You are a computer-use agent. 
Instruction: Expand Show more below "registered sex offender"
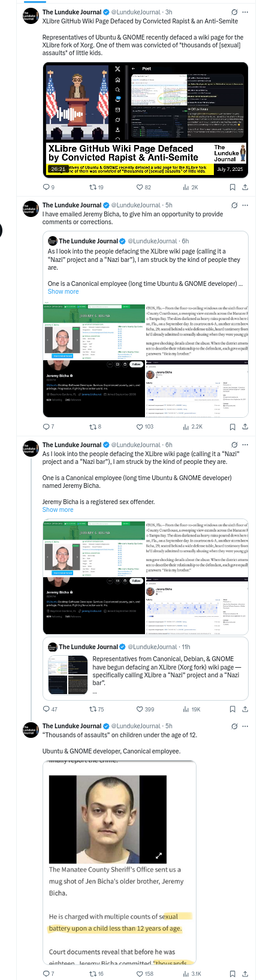[x=58, y=509]
